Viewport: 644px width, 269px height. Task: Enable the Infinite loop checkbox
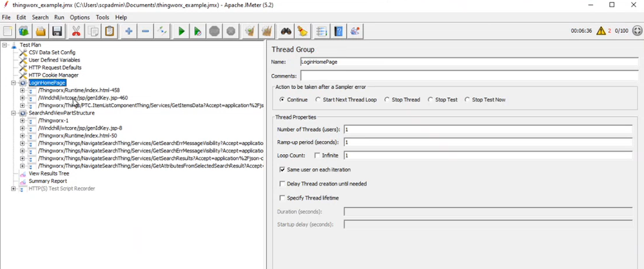pos(317,155)
